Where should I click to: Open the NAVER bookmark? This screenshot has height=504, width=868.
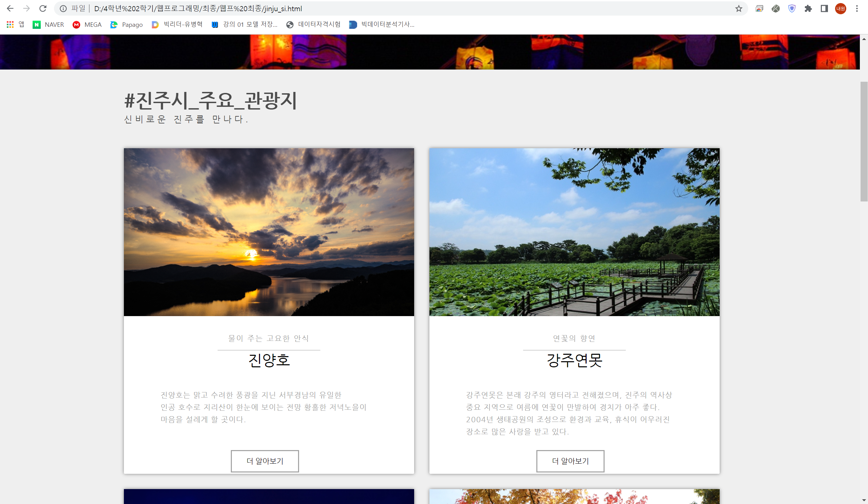coord(48,24)
